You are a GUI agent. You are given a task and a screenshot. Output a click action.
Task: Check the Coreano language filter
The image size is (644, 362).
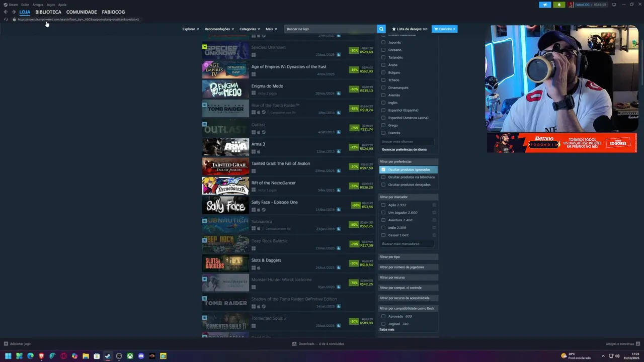pyautogui.click(x=383, y=50)
